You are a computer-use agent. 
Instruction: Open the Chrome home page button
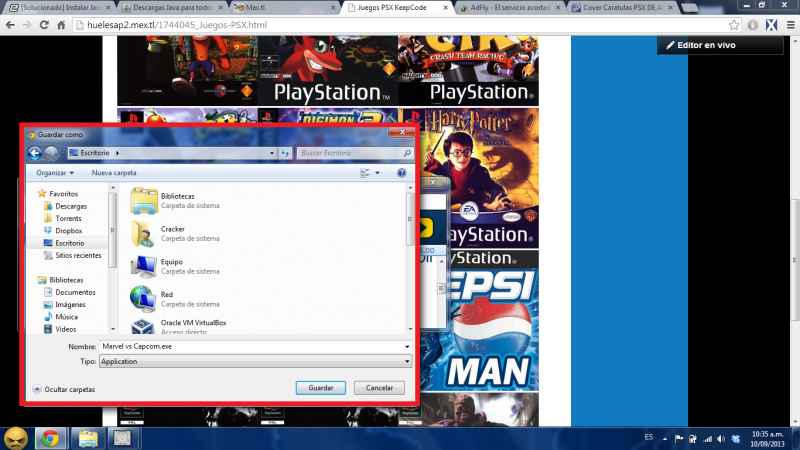tap(61, 25)
